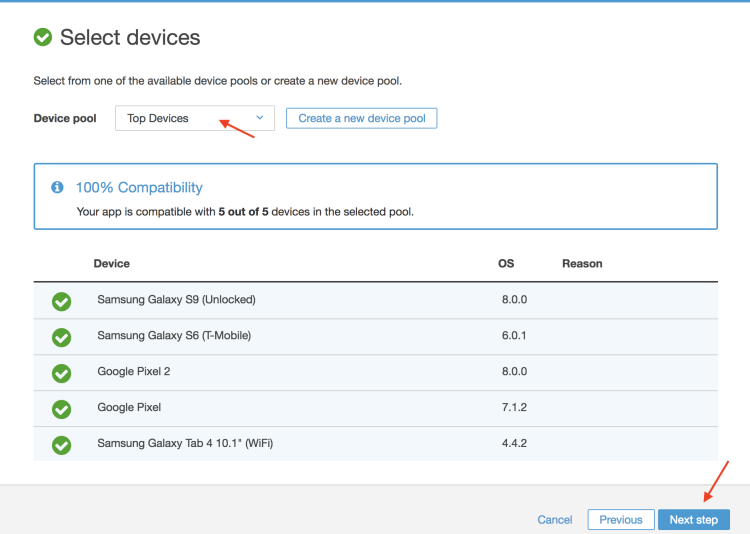Click the Next step button
Image resolution: width=750 pixels, height=534 pixels.
pos(693,520)
